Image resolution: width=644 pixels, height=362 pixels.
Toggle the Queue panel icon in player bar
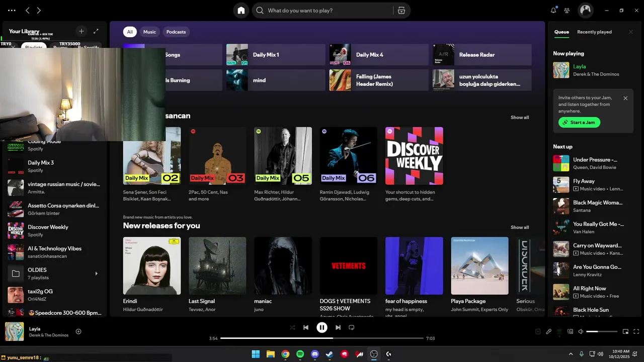[x=559, y=331]
